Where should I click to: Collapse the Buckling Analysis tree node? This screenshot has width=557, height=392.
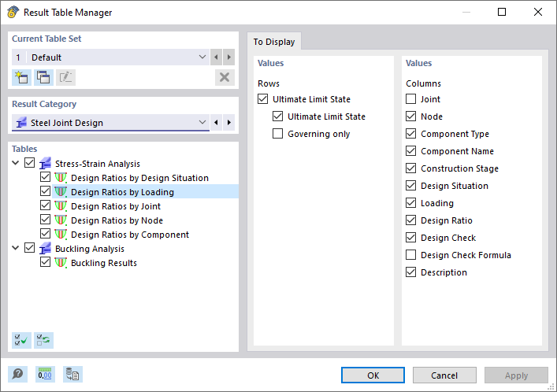[x=17, y=249]
